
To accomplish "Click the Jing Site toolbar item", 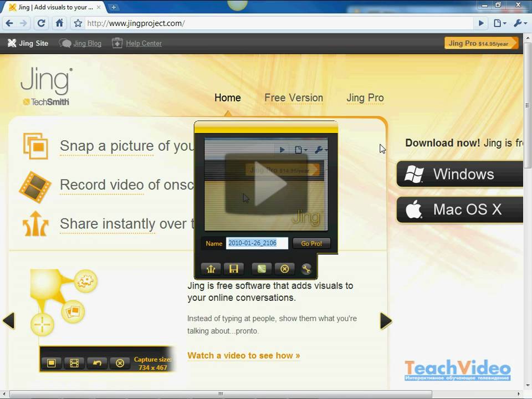I will click(28, 43).
